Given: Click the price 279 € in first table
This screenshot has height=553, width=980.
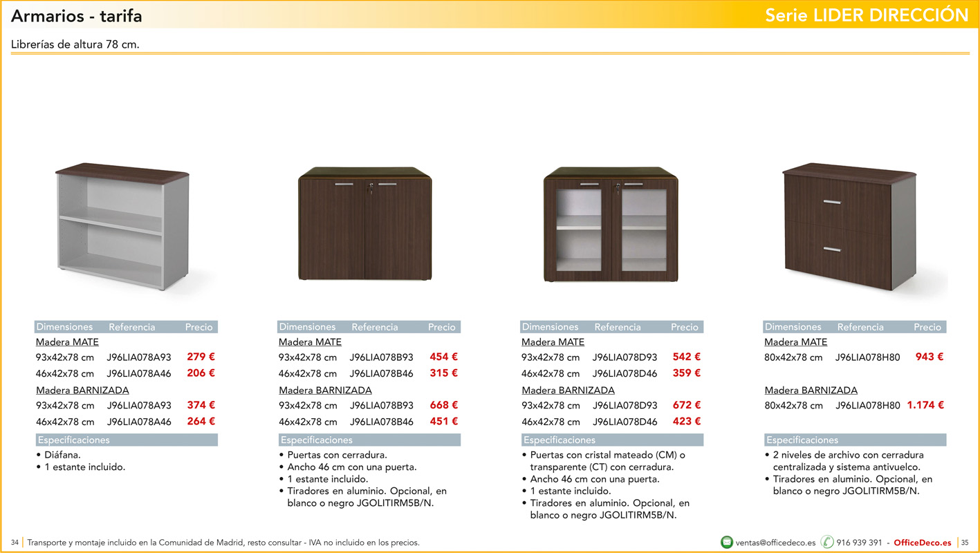Looking at the screenshot, I should [x=200, y=357].
